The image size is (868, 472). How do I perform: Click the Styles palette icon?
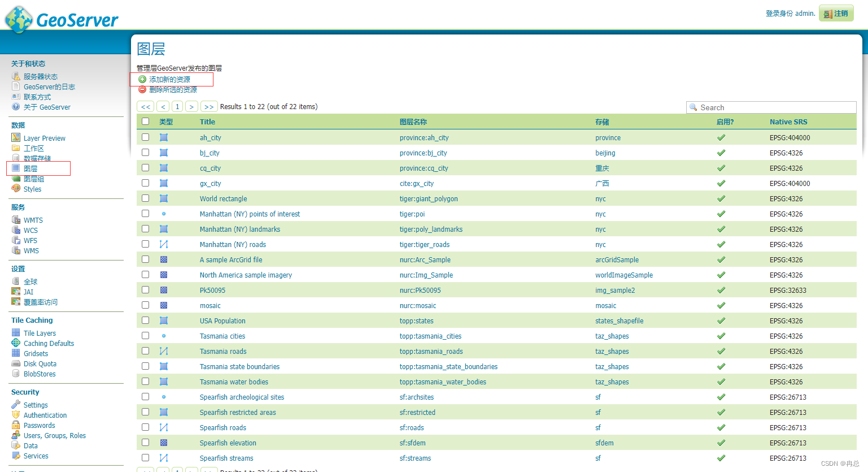[x=16, y=189]
